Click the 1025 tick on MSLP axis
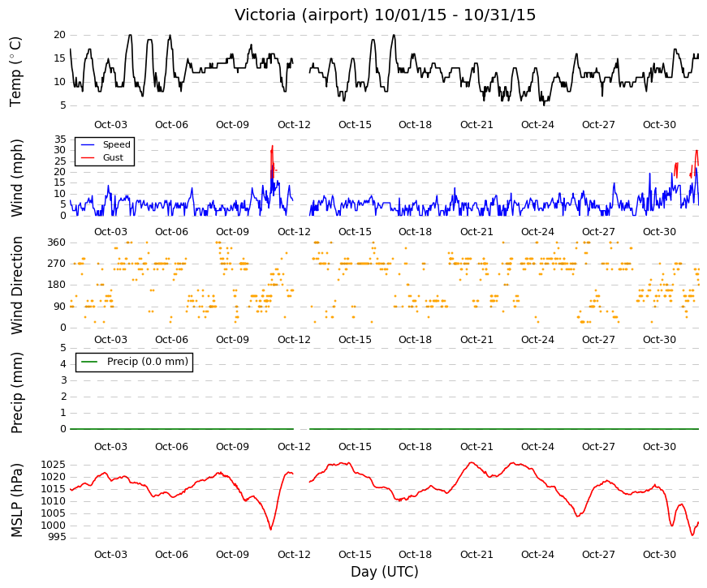 [x=54, y=465]
